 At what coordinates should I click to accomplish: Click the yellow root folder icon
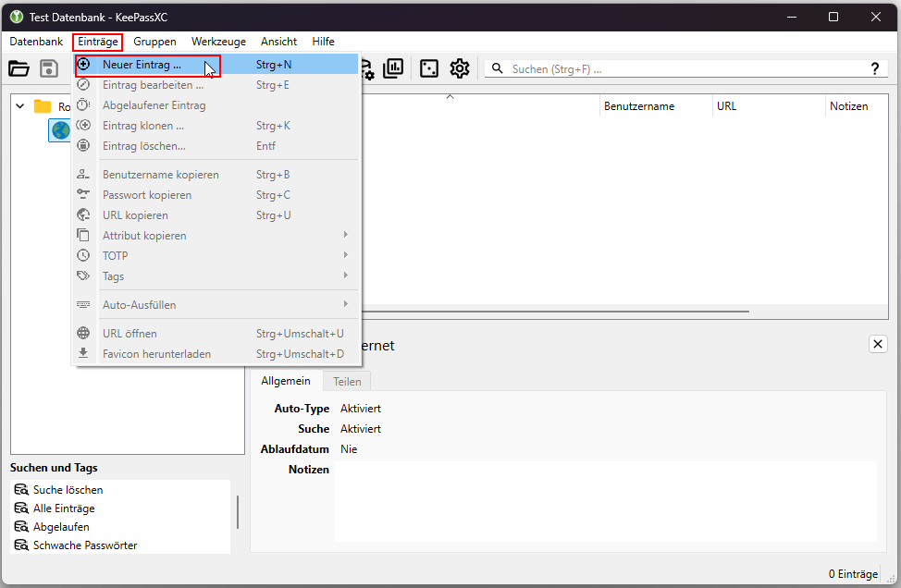click(43, 106)
